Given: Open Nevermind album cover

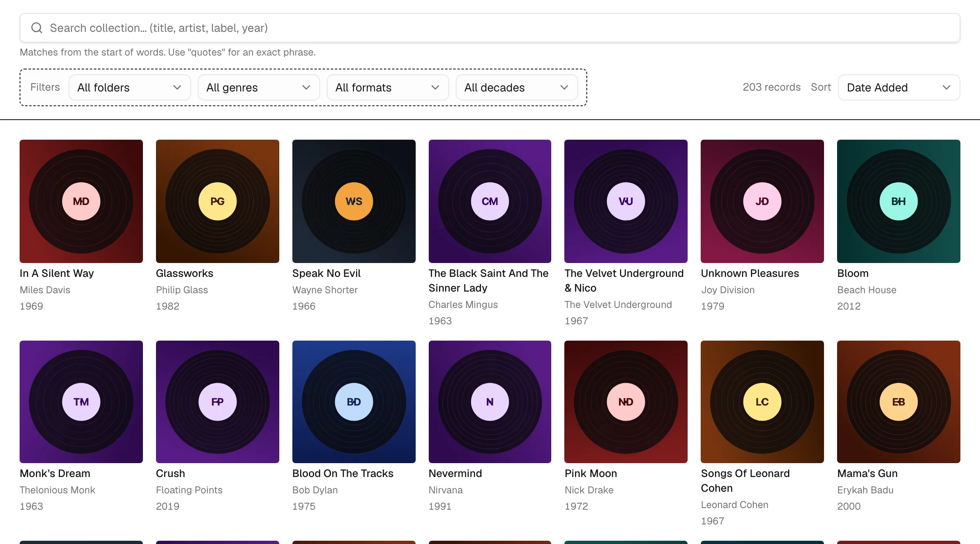Looking at the screenshot, I should pyautogui.click(x=490, y=402).
